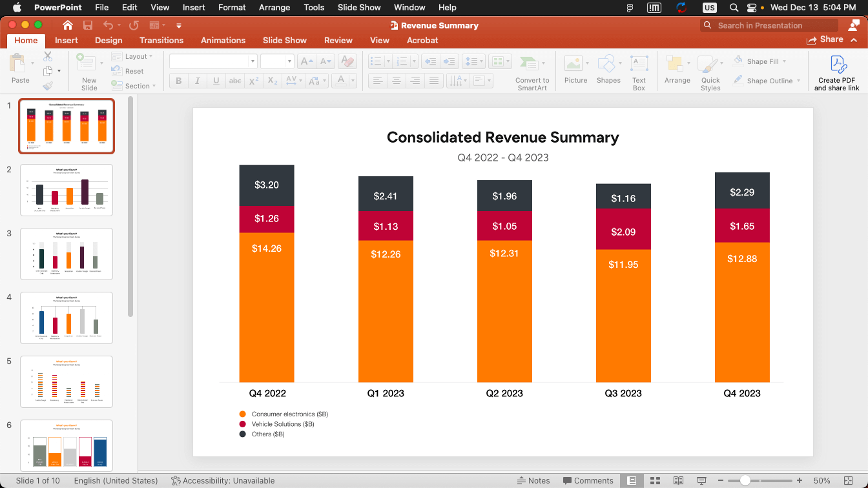The width and height of the screenshot is (868, 488).
Task: Click Create PDF and share link icon
Action: coord(837,65)
